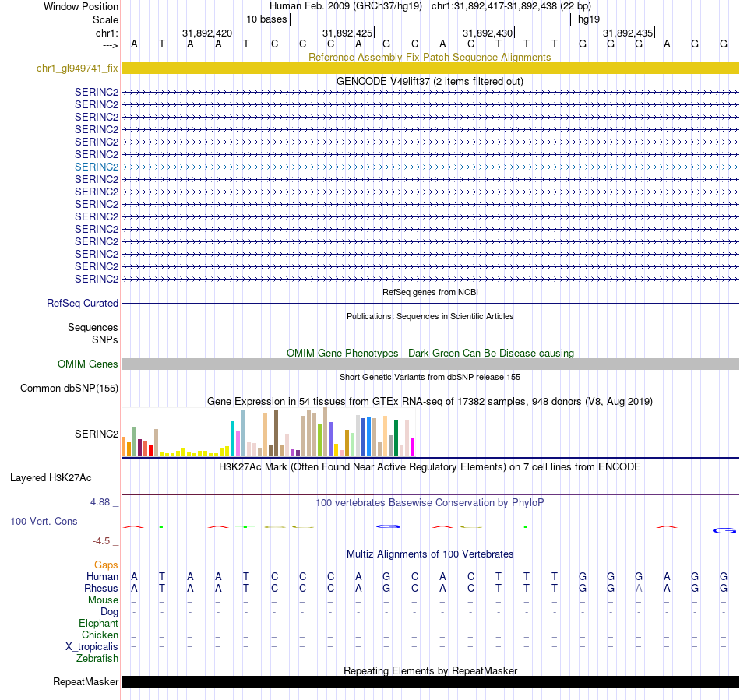Select the yellow fix patch alignment bar

[x=430, y=68]
